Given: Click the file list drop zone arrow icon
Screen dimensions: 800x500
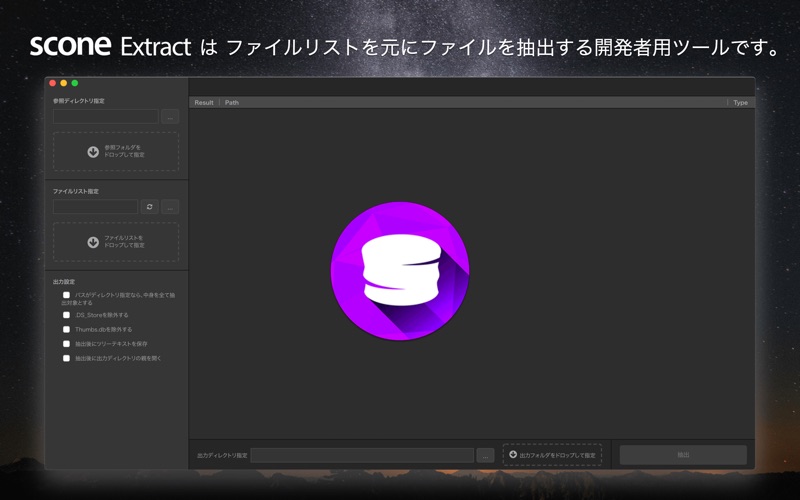Looking at the screenshot, I should (93, 242).
